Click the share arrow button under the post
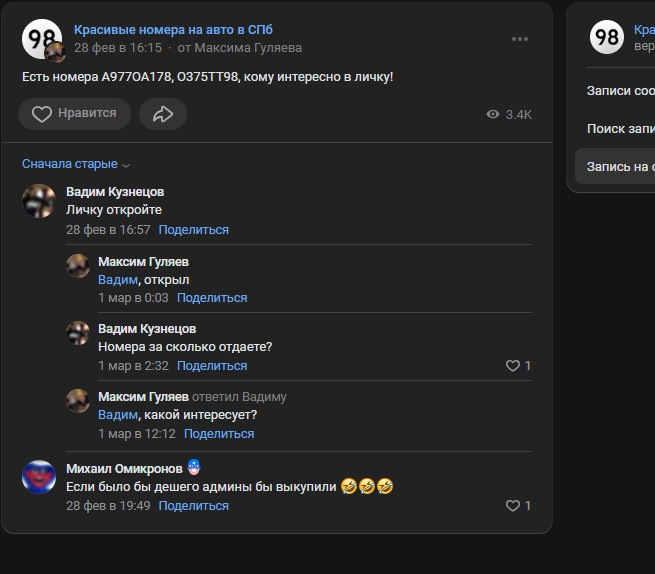The width and height of the screenshot is (655, 574). [x=163, y=114]
